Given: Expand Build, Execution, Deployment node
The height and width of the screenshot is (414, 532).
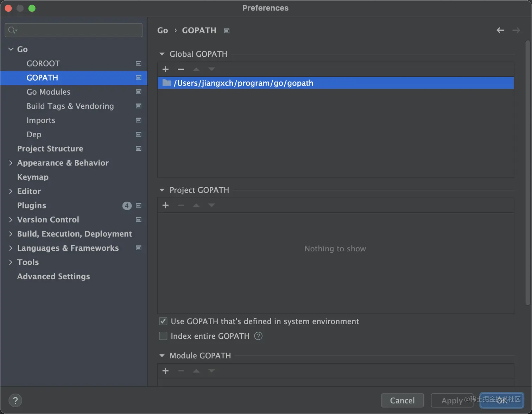Looking at the screenshot, I should tap(11, 234).
